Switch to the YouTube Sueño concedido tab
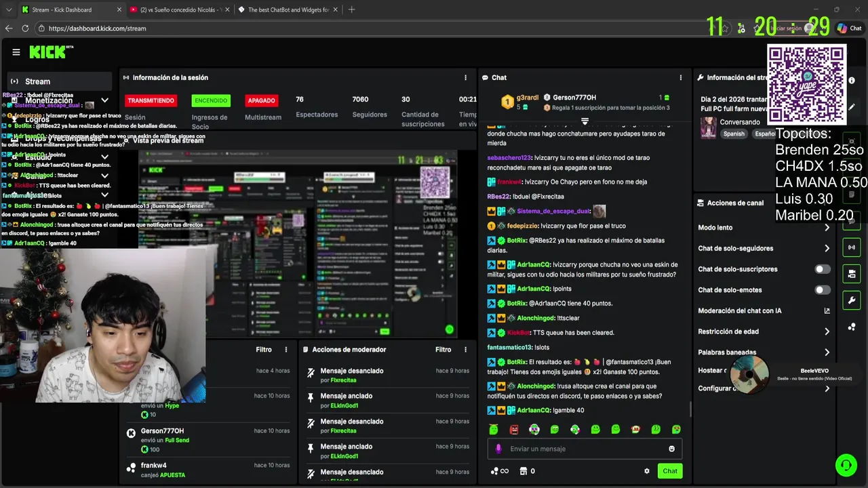868x488 pixels. coord(180,9)
